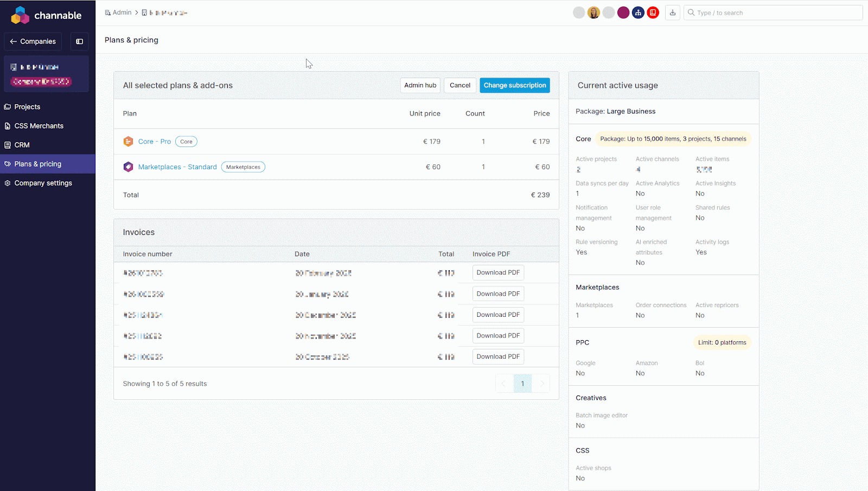The width and height of the screenshot is (868, 491).
Task: Open the red book documentation icon
Action: tap(653, 12)
